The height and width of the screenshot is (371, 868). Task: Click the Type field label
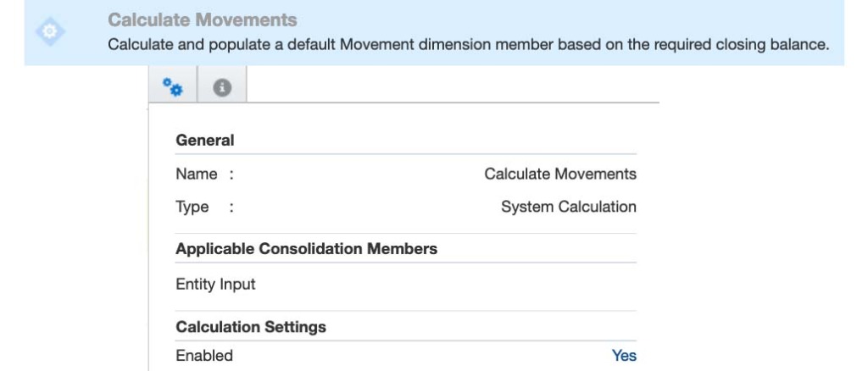point(192,207)
